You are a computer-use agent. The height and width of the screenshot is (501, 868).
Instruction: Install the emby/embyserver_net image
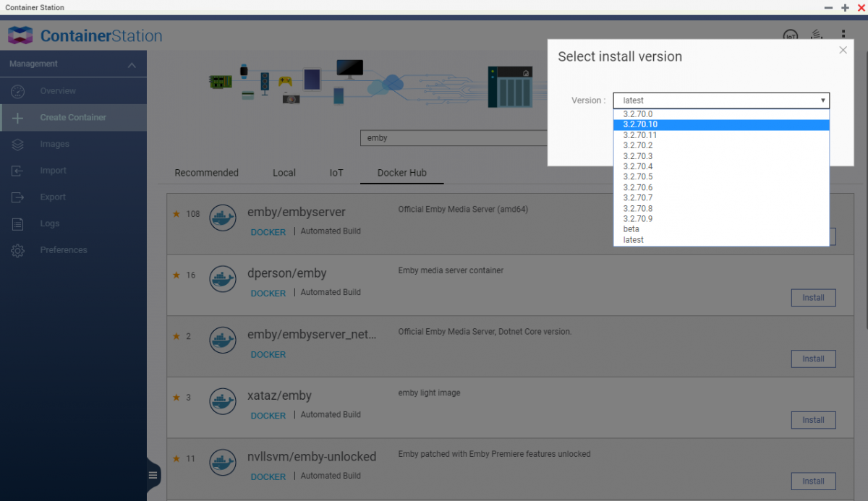coord(813,359)
